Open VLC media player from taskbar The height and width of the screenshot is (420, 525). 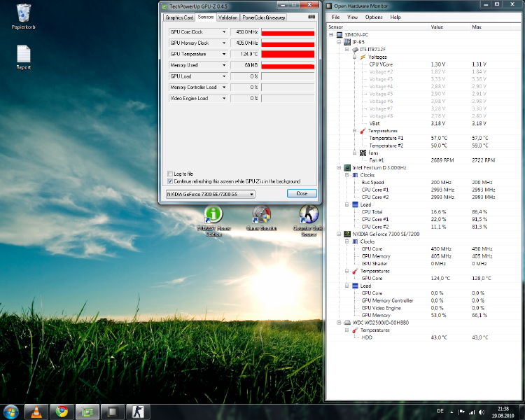pyautogui.click(x=36, y=412)
